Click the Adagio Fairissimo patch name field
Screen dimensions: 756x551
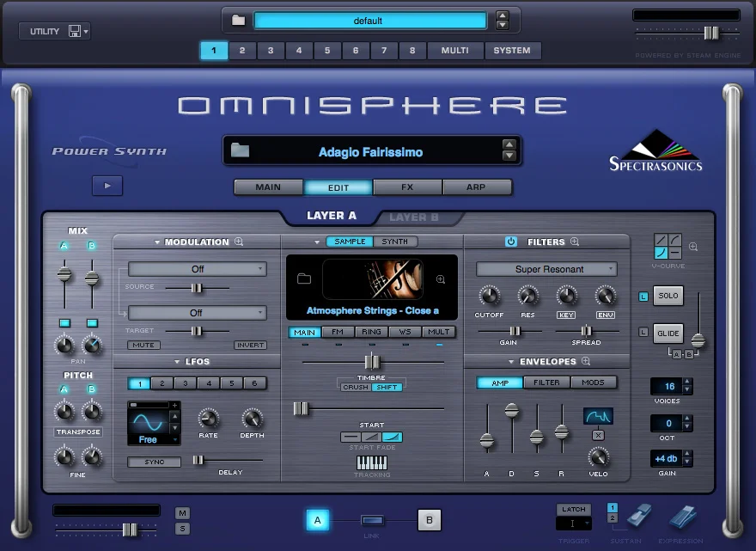[371, 150]
